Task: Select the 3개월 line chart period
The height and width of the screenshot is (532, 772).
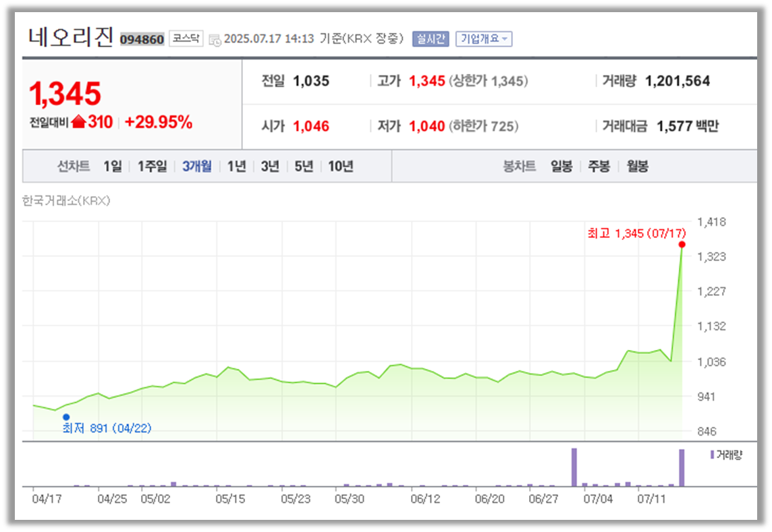Action: click(x=196, y=167)
